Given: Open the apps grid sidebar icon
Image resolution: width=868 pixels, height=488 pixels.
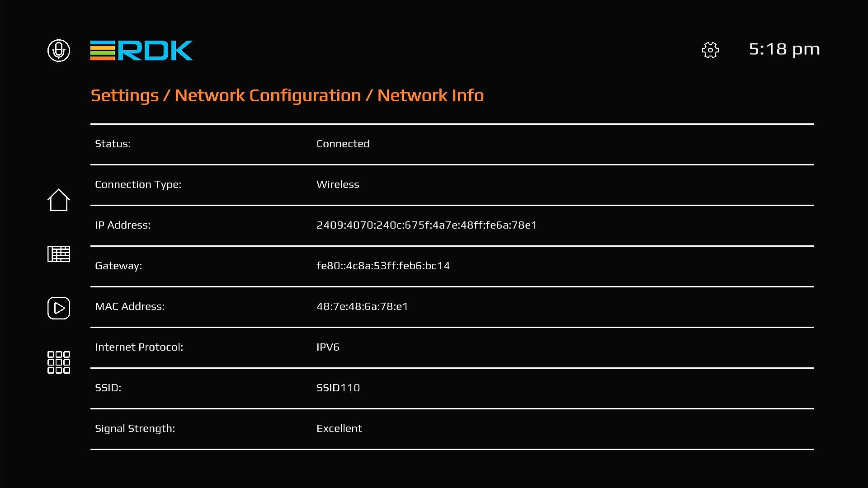Looking at the screenshot, I should click(59, 362).
